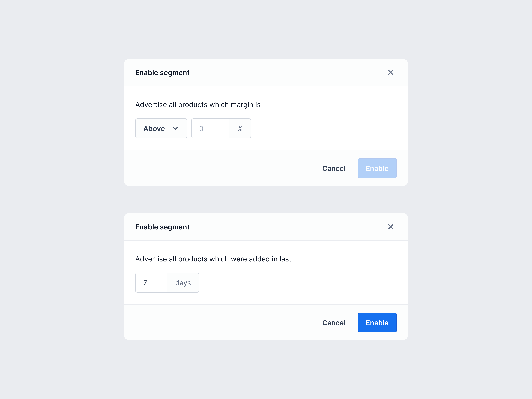
Task: Click the % suffix of margin field
Action: point(240,129)
